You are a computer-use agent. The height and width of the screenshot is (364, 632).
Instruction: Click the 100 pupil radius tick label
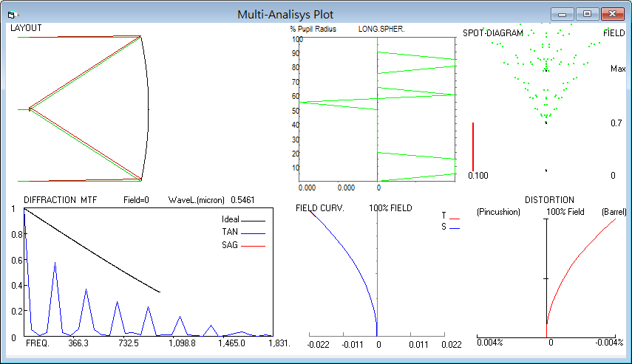[297, 39]
